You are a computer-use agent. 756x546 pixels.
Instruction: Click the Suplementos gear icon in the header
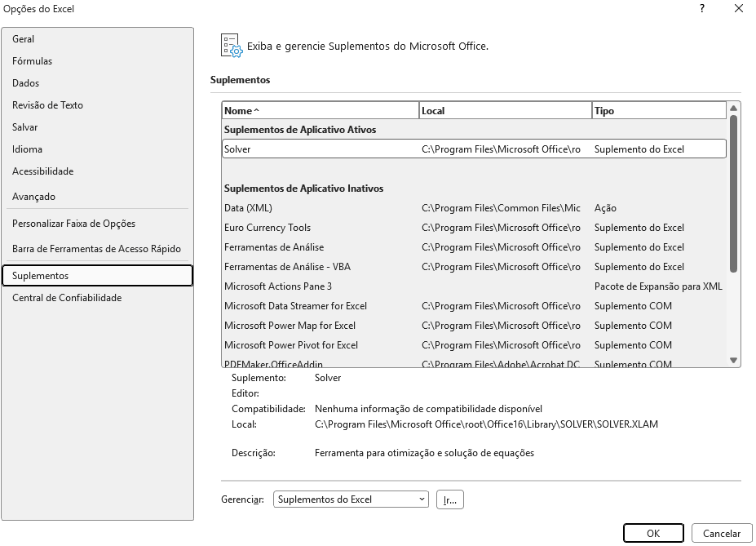click(232, 46)
